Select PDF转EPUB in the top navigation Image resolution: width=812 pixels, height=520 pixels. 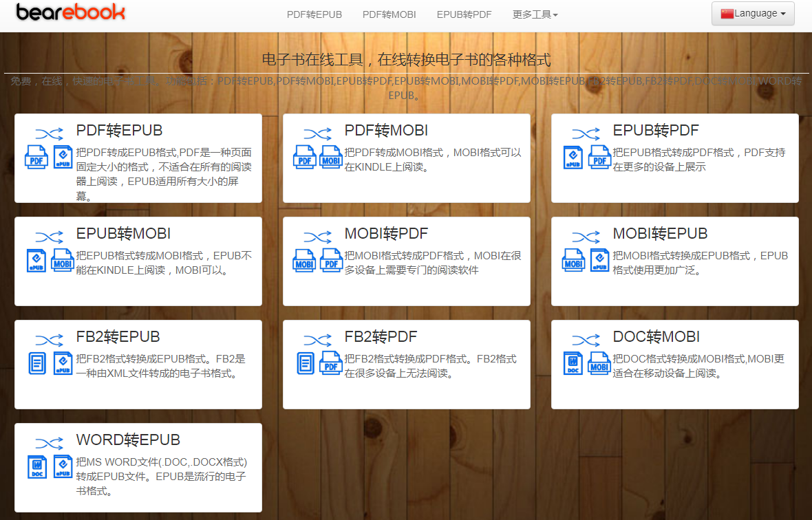[x=314, y=14]
